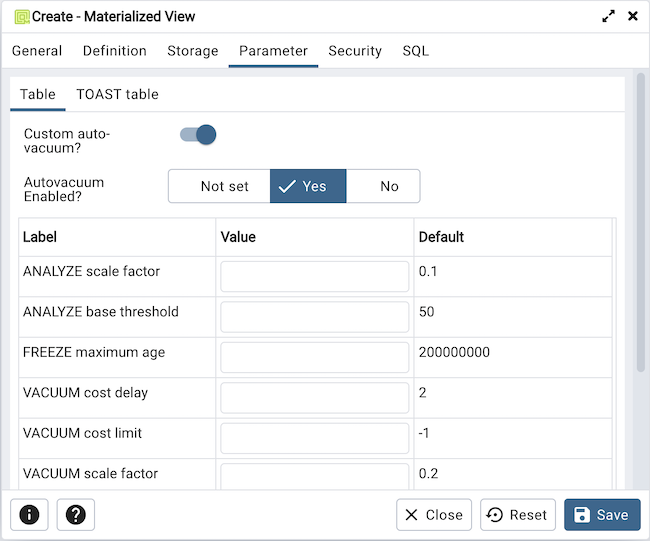
Task: Maximize dialog using expand arrows icon
Action: click(x=608, y=16)
